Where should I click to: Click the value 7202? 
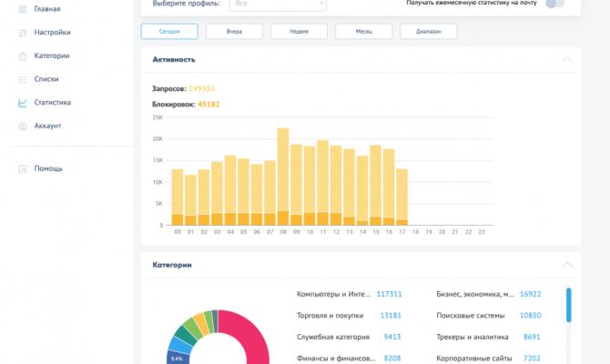(x=532, y=359)
